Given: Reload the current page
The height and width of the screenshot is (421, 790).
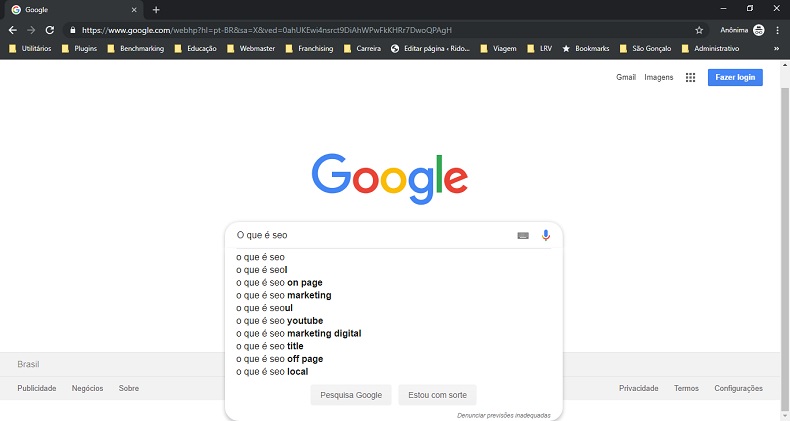Looking at the screenshot, I should [49, 30].
